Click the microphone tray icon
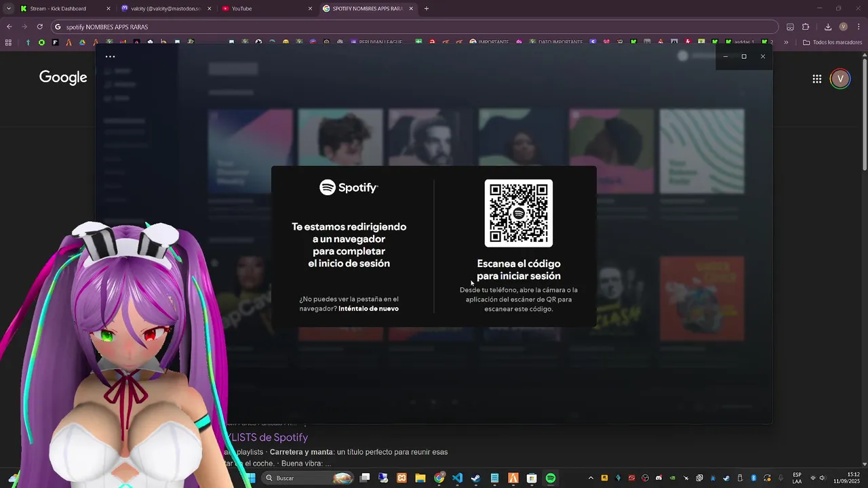Viewport: 868px width, 488px height. click(x=781, y=479)
